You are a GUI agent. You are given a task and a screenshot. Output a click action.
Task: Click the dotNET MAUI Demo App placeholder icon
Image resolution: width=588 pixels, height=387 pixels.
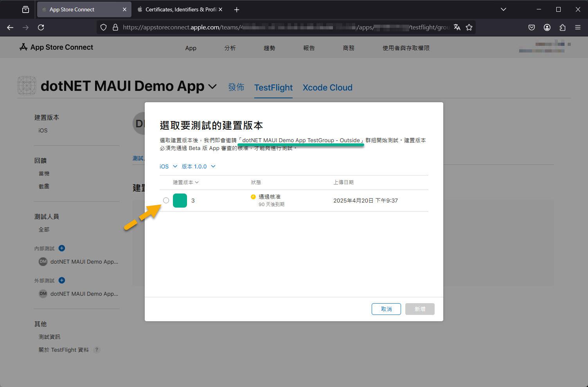(x=27, y=86)
